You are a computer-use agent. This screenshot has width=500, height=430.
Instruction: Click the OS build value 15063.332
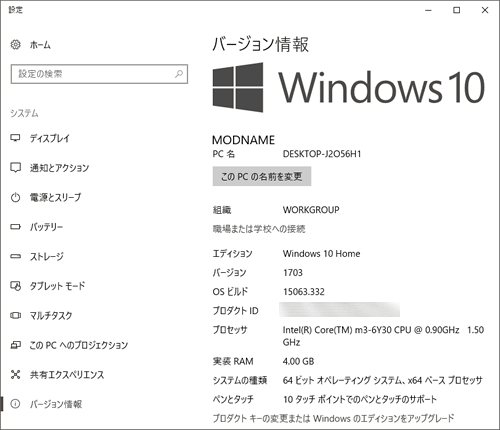click(304, 292)
